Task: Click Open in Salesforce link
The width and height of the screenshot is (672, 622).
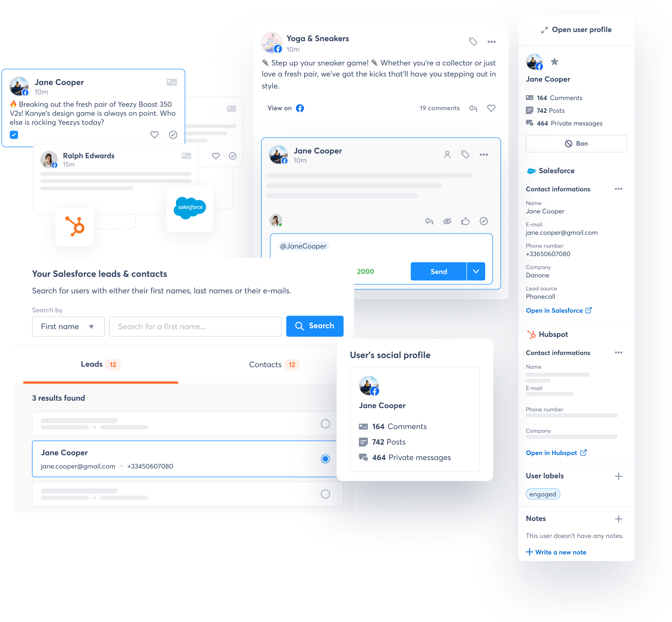Action: pyautogui.click(x=558, y=311)
